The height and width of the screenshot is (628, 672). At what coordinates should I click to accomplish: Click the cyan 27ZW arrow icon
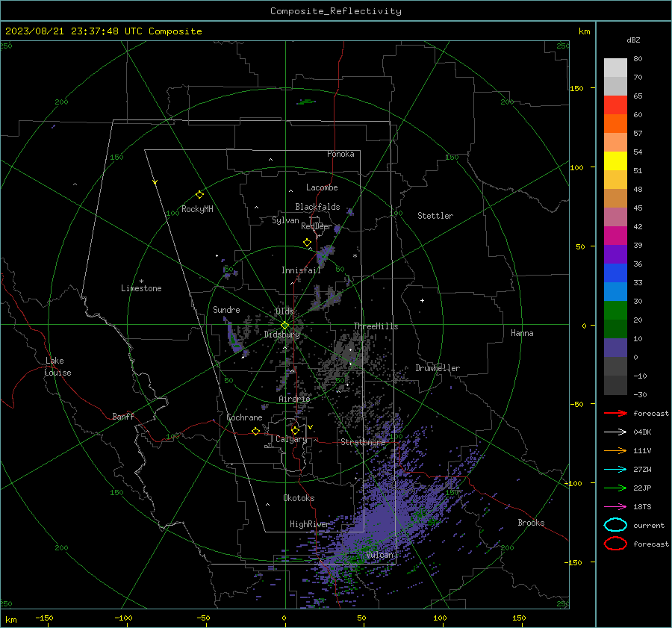(615, 470)
